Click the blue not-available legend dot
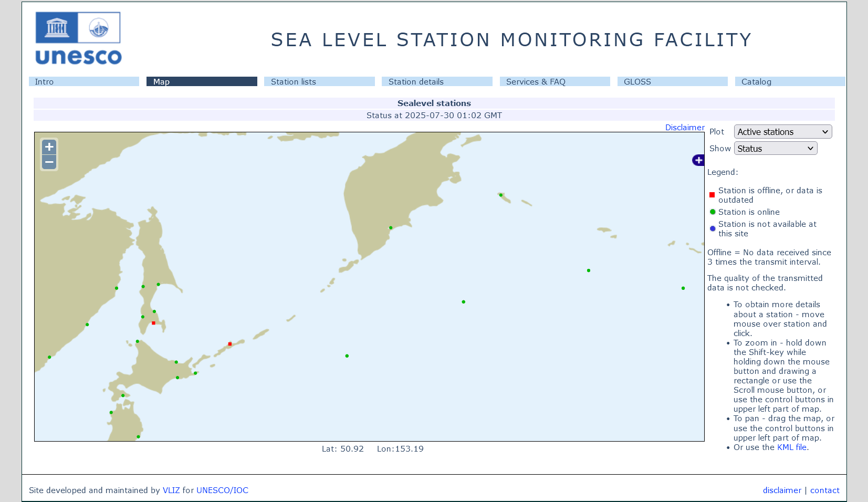The width and height of the screenshot is (868, 502). (713, 228)
